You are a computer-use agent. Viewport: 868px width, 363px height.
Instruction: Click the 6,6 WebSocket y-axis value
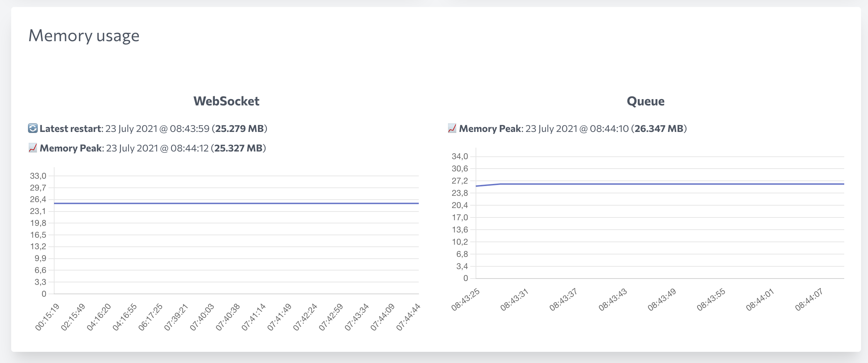coord(41,270)
